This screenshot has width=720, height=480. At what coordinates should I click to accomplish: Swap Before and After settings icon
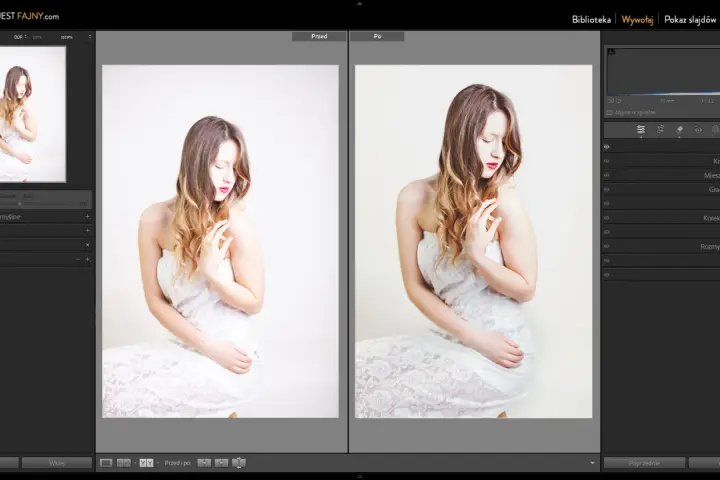tap(239, 463)
